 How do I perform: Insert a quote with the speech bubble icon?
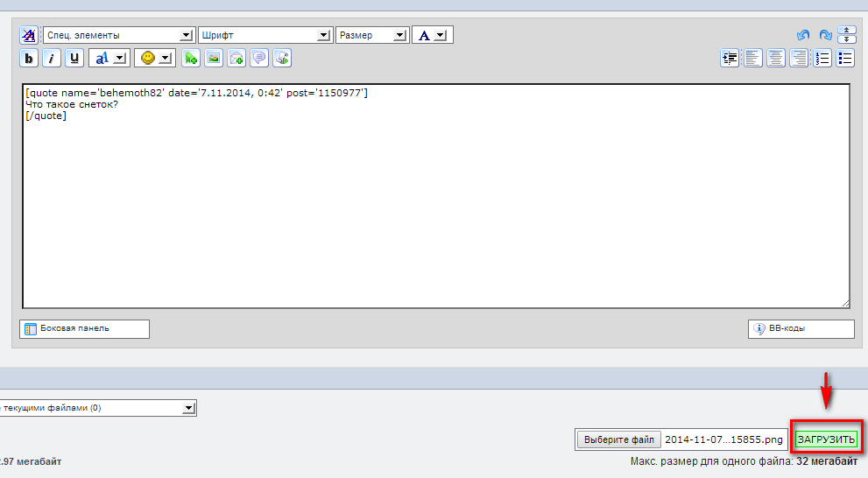pos(259,59)
